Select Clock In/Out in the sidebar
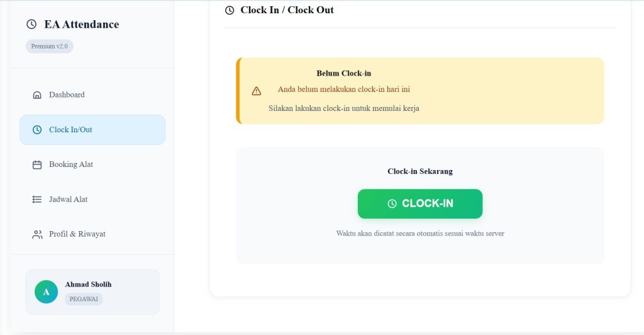The height and width of the screenshot is (335, 644). pos(70,130)
